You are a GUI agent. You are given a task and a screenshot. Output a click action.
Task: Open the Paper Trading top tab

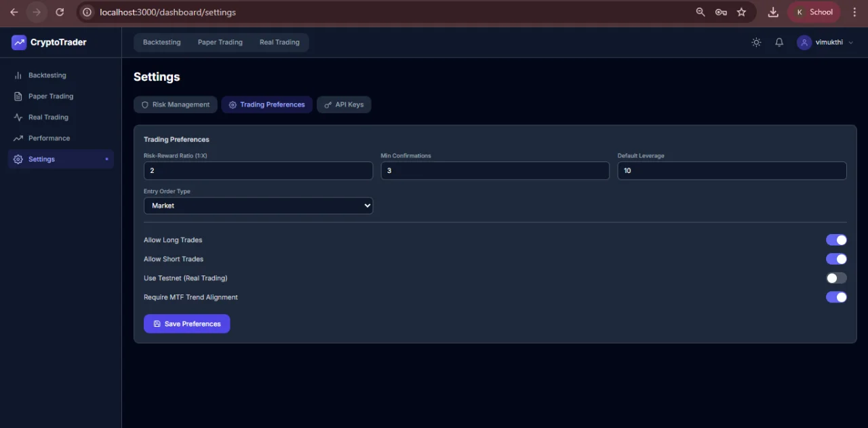coord(220,42)
